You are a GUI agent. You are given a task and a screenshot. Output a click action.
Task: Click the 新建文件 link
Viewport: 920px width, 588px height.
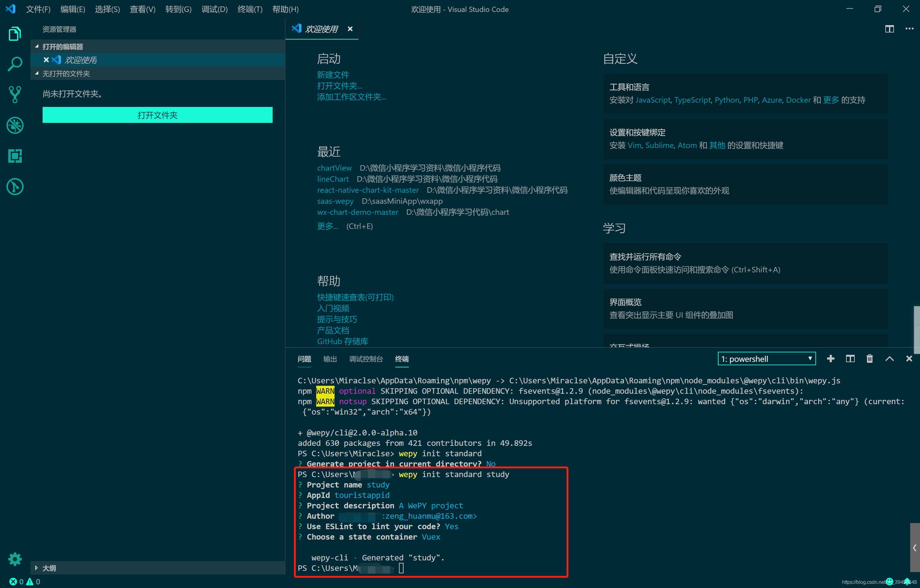click(333, 75)
